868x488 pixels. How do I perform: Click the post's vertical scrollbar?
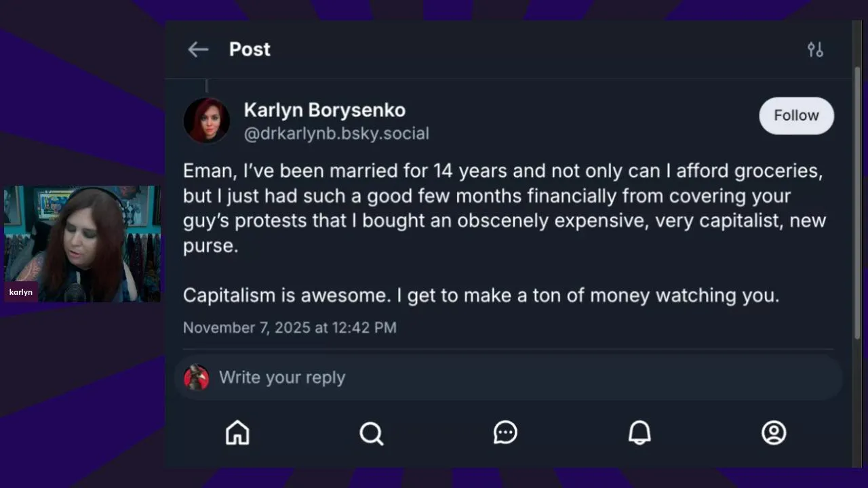click(857, 203)
